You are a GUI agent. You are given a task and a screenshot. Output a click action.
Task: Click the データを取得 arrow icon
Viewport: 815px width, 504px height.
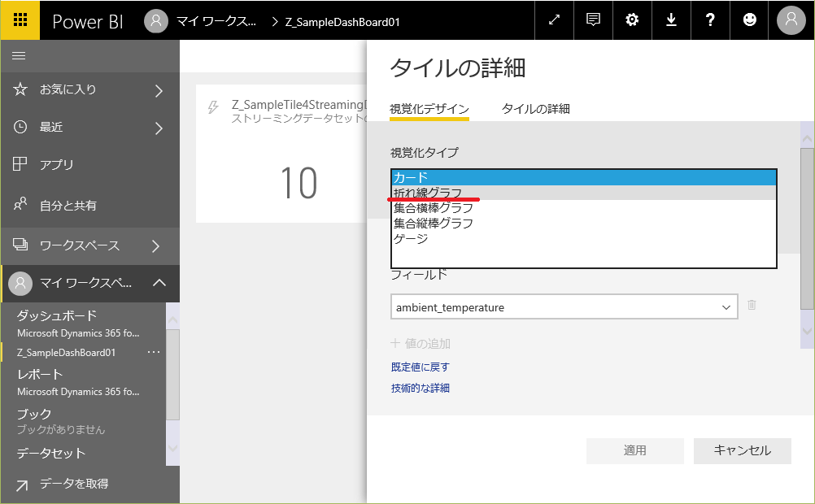21,485
